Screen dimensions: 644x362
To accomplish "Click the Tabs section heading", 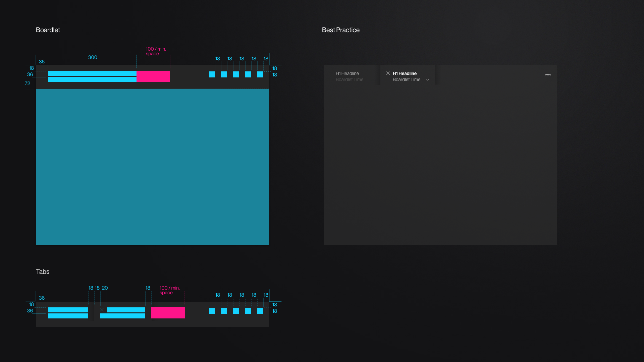I will point(43,271).
